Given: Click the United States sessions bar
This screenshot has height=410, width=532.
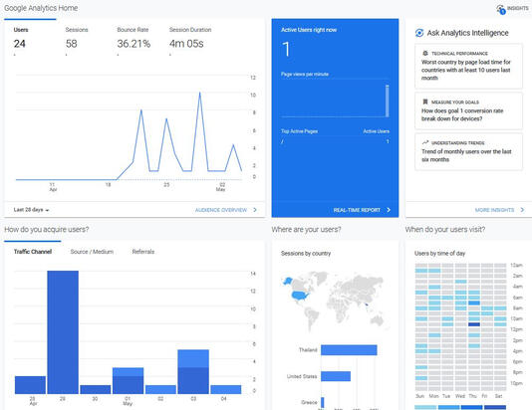Looking at the screenshot, I should (x=336, y=376).
